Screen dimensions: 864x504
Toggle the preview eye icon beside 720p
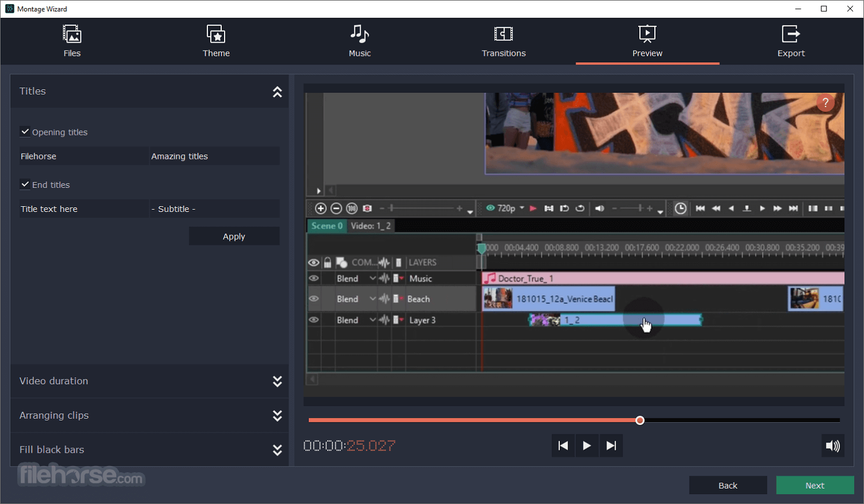[490, 208]
